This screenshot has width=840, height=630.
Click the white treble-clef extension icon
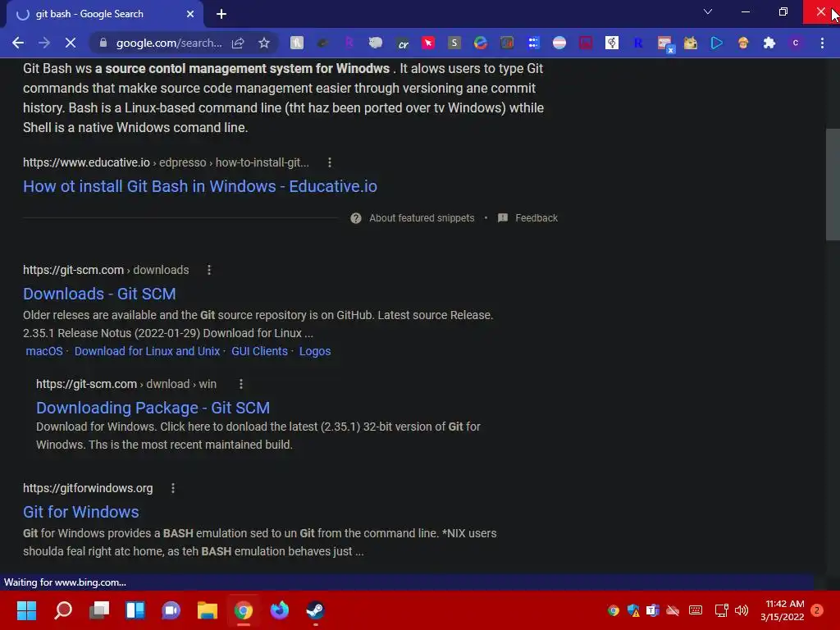tap(612, 43)
